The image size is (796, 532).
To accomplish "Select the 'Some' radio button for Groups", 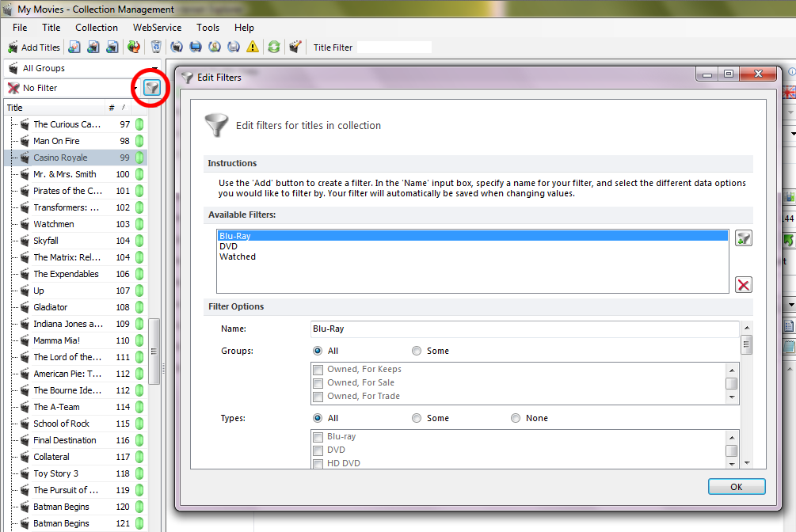I will (417, 351).
